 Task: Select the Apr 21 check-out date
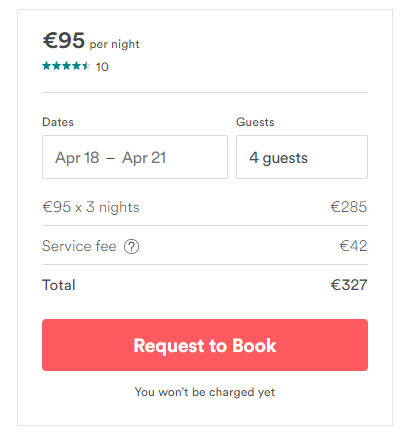click(144, 158)
